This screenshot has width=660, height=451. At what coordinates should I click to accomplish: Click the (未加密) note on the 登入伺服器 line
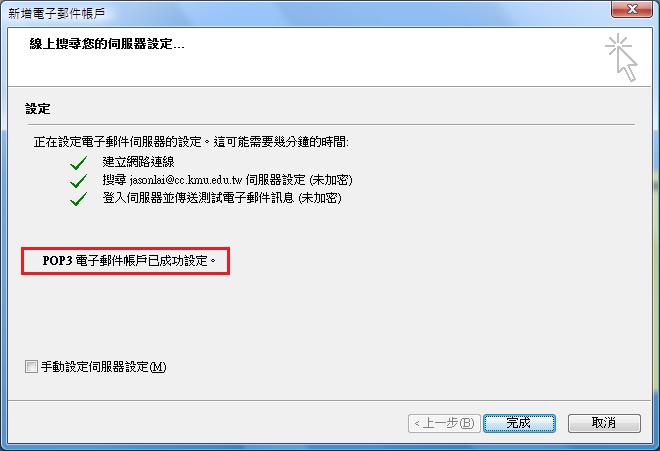319,198
